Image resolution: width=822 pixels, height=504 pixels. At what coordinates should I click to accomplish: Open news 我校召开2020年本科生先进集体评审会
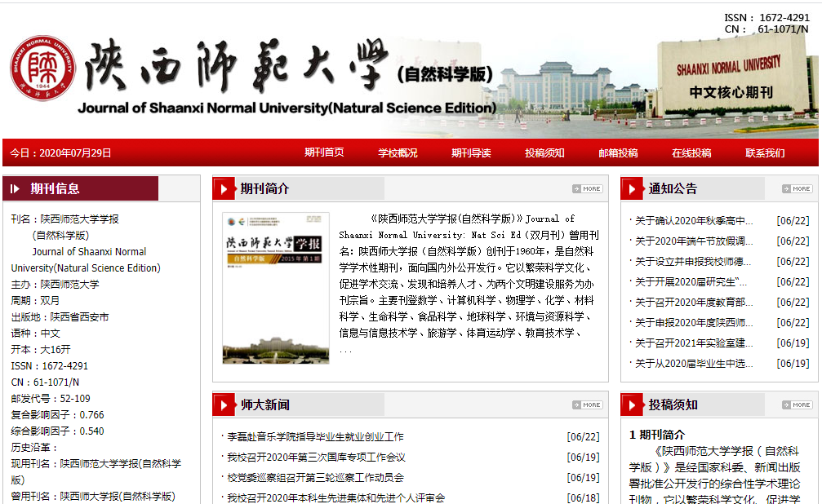[336, 497]
